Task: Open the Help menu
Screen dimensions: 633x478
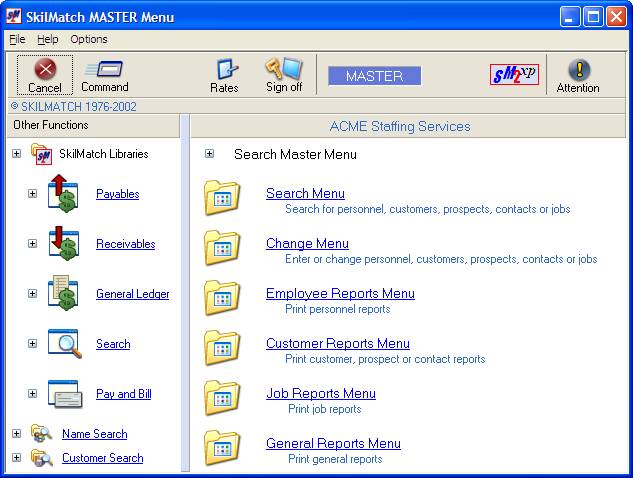Action: tap(48, 39)
